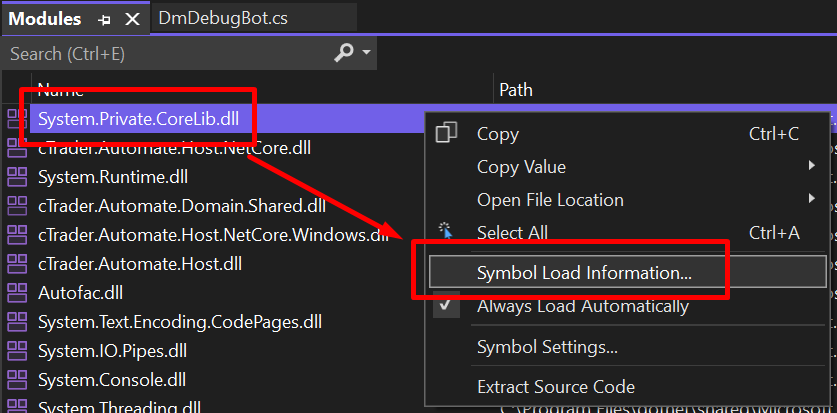
Task: Click module icon beside cTrader.Automate.Host.dll
Action: [17, 264]
